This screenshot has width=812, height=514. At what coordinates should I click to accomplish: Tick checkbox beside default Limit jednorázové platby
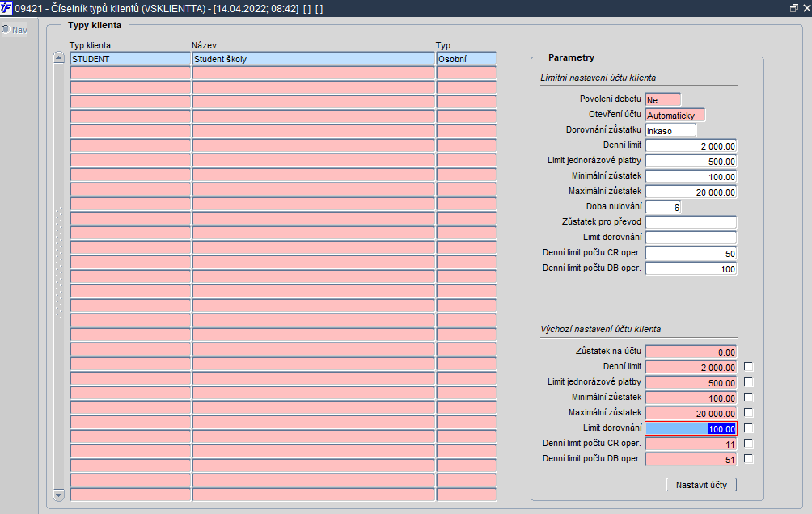(748, 382)
